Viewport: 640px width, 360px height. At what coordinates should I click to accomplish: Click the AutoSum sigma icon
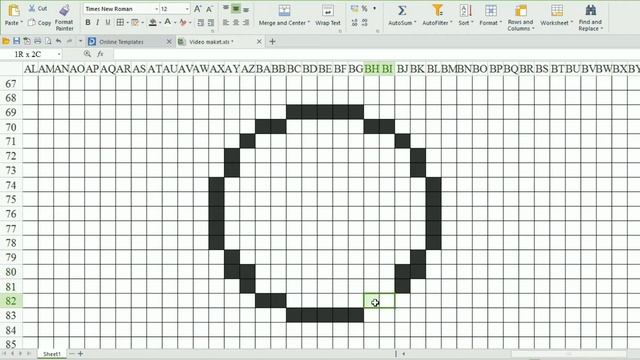(x=402, y=11)
